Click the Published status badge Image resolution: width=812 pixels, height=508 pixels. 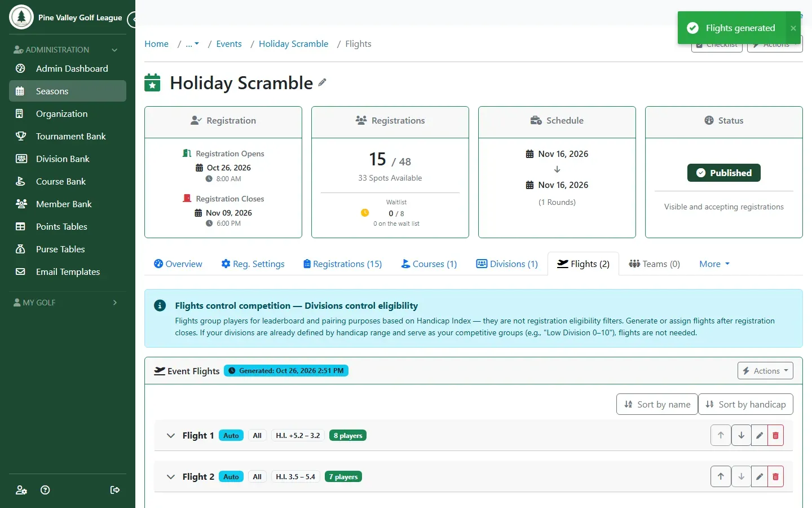[x=724, y=173]
